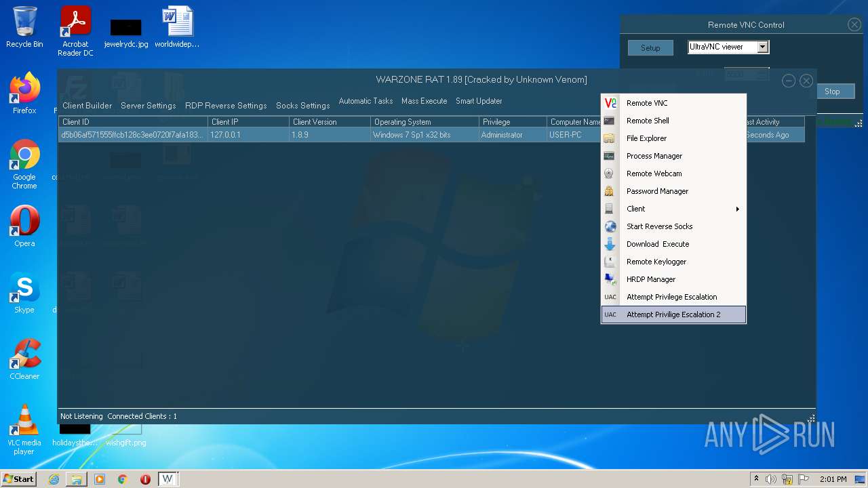Click the Download Execute arrow icon

pos(610,244)
